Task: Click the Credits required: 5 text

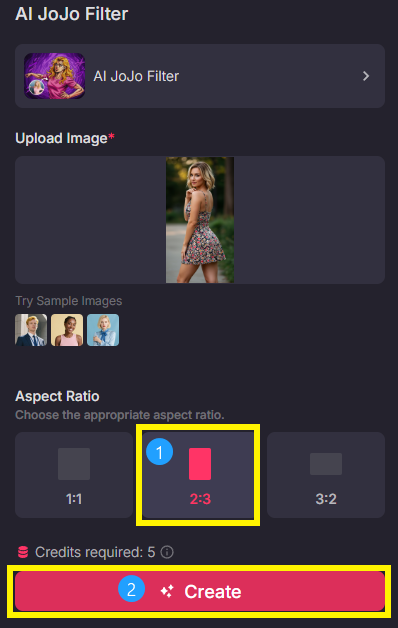Action: click(95, 552)
